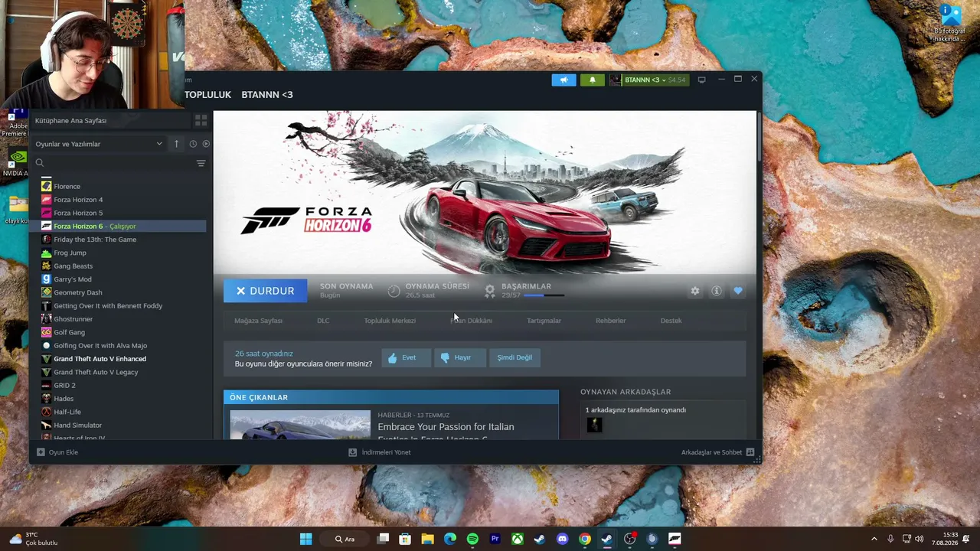
Task: Click the Frog Jump game icon
Action: click(47, 253)
